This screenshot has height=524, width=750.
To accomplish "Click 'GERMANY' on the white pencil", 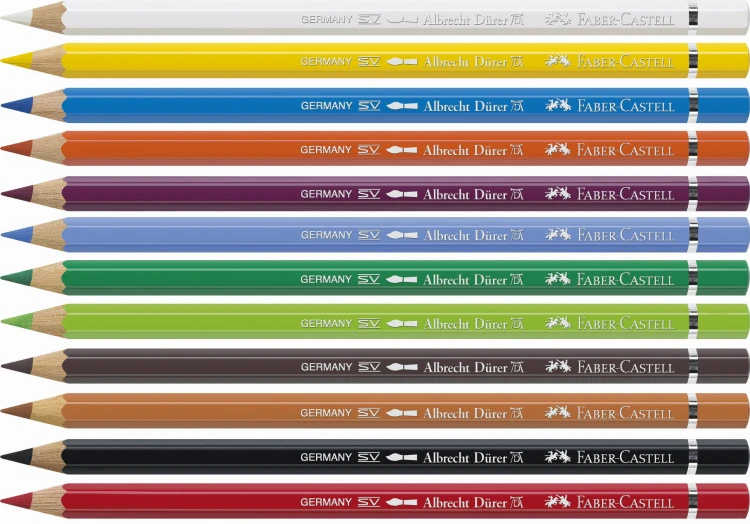I will click(x=326, y=20).
